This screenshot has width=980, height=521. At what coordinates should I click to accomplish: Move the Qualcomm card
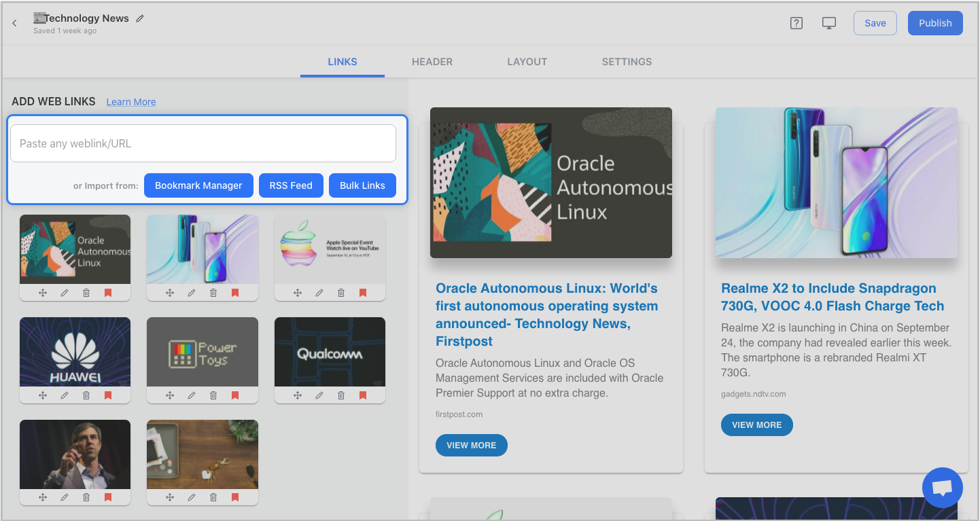pyautogui.click(x=298, y=395)
